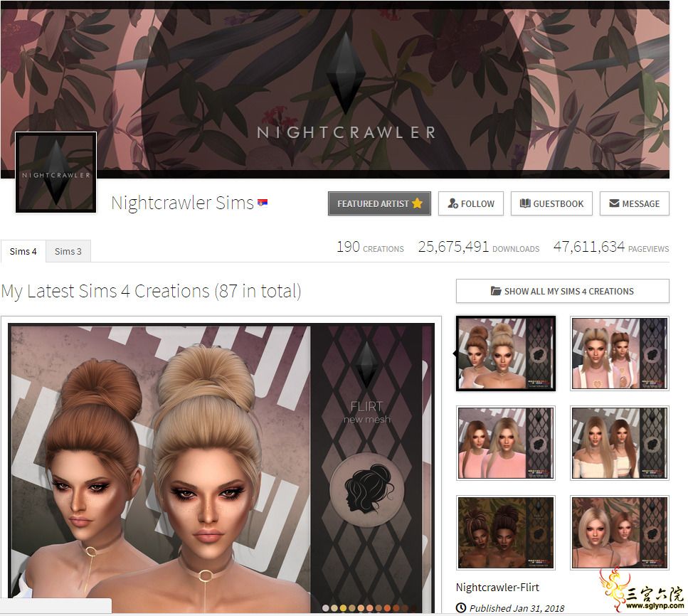Click the gold star icon on Featured Artist
688x616 pixels.
tap(417, 203)
